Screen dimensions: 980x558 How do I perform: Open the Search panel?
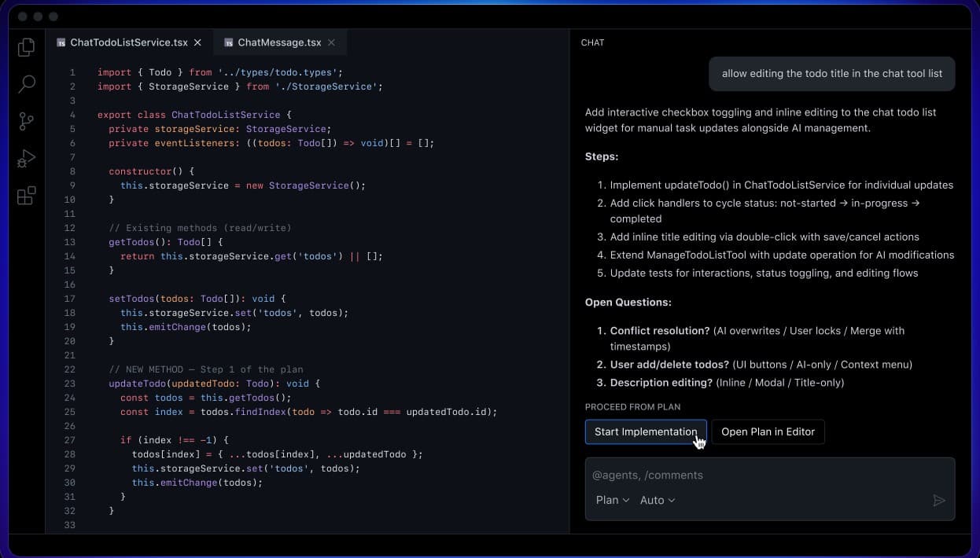[x=26, y=84]
